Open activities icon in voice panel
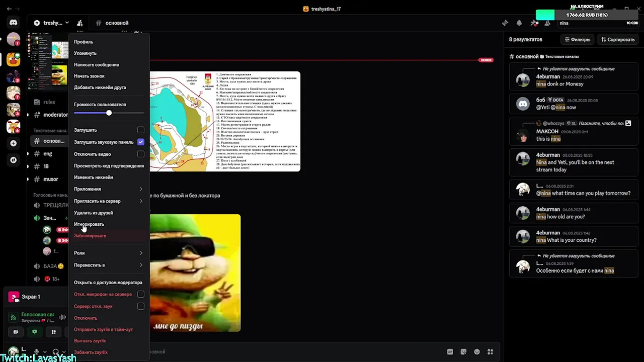The width and height of the screenshot is (644, 362). click(x=53, y=332)
